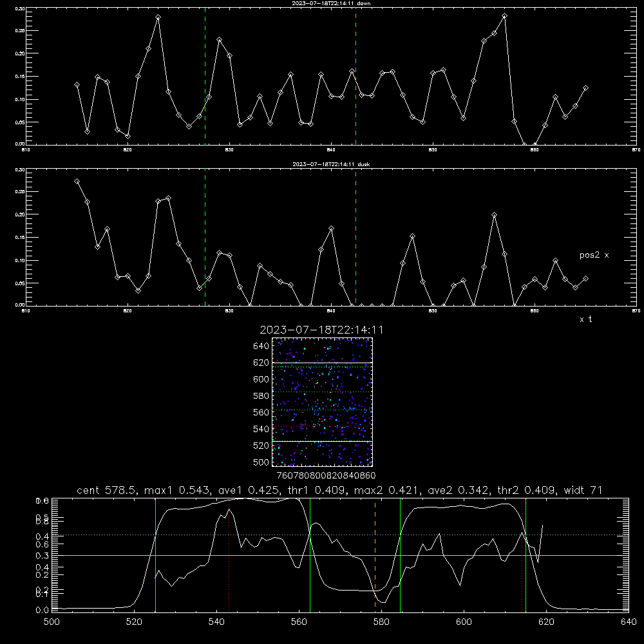Click the 520 label on image y-axis

coord(261,446)
